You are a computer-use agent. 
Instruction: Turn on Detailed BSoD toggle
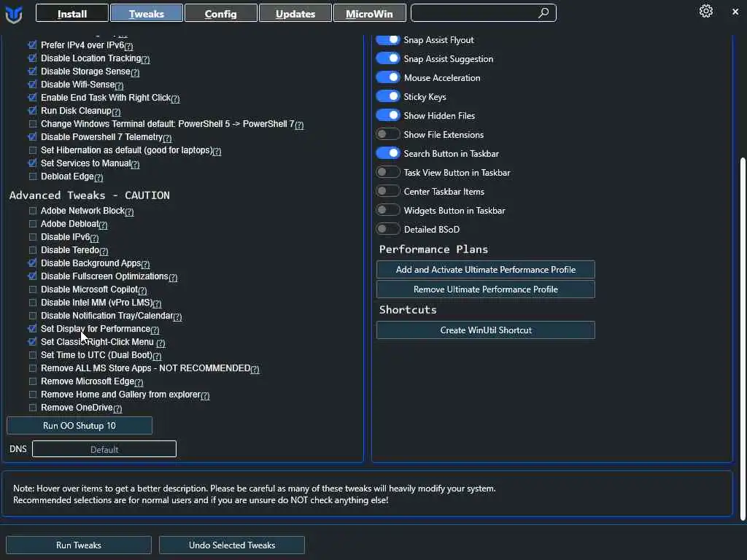[388, 229]
